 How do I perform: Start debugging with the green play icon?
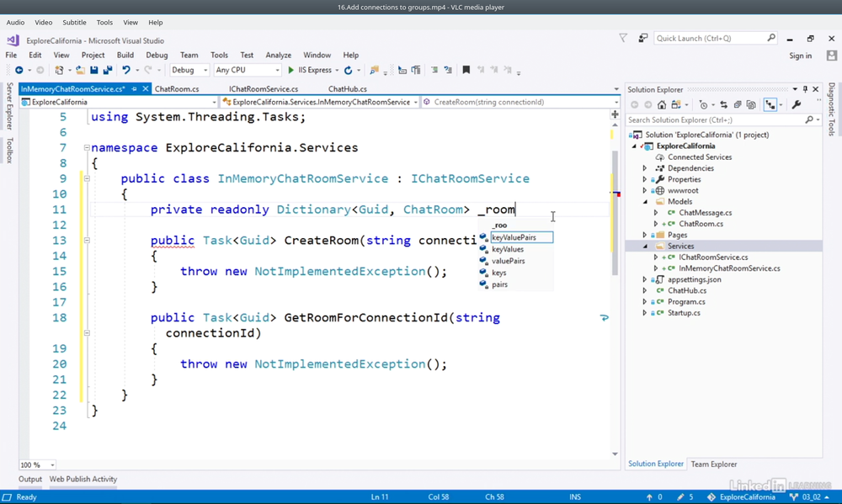[291, 70]
